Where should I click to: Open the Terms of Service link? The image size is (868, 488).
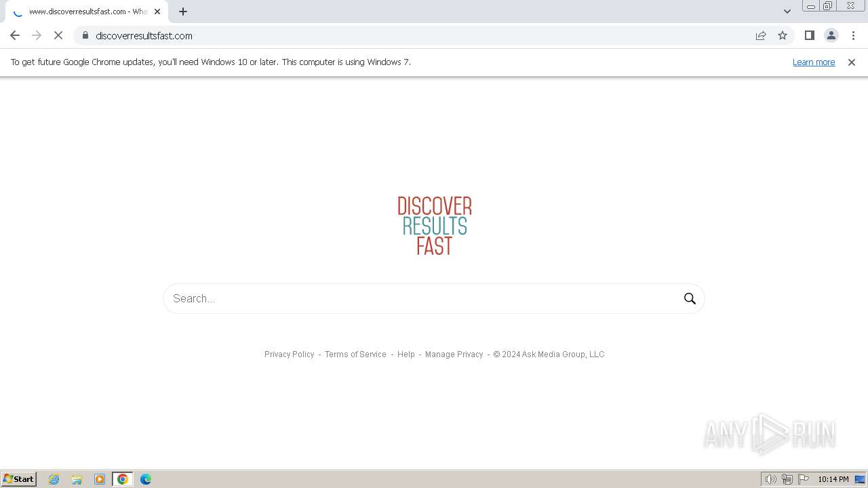pos(355,354)
